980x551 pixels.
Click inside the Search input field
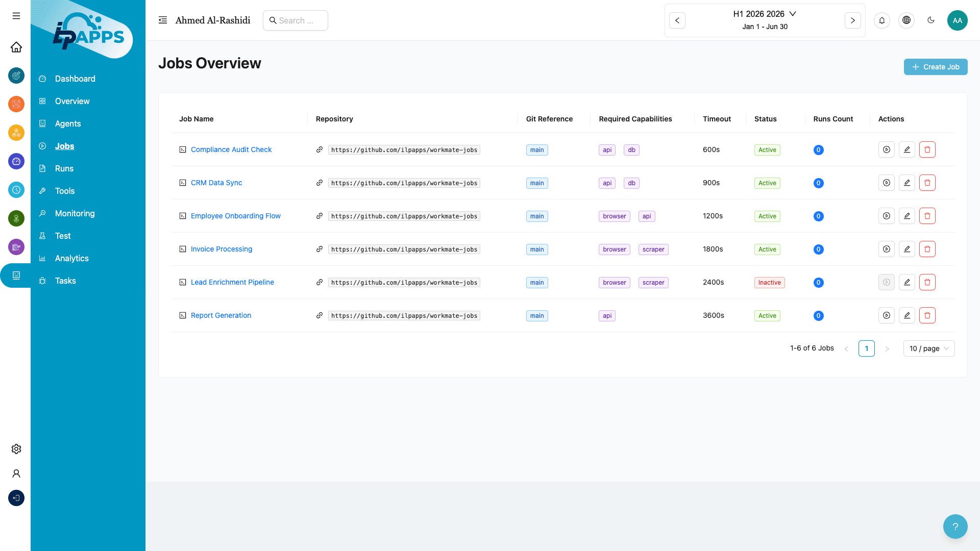[x=296, y=20]
